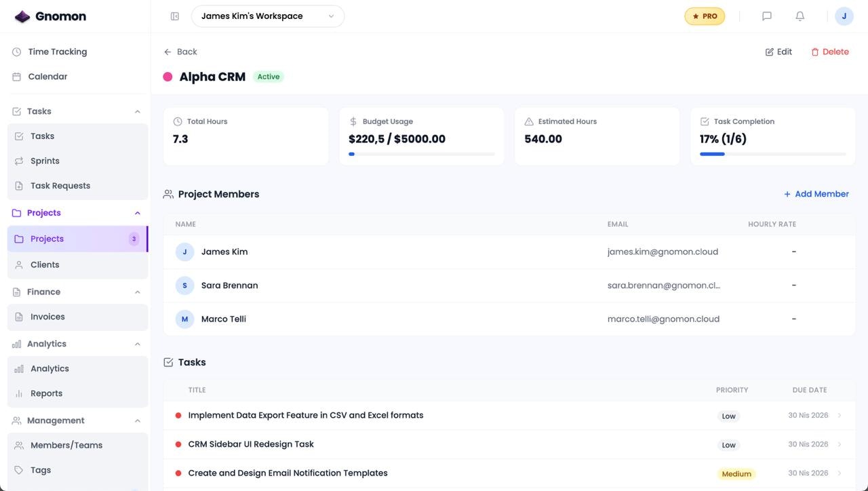Click the Gnomon logo
Screen dimensions: 868x491
(50, 16)
